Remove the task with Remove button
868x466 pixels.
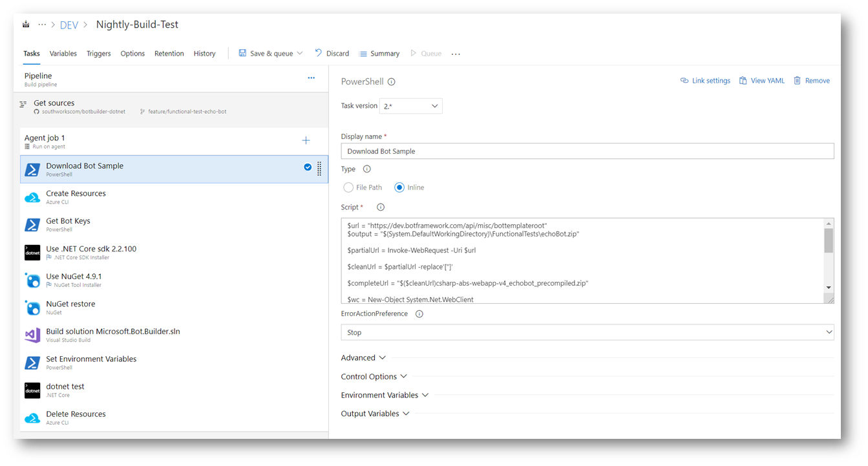coord(812,81)
